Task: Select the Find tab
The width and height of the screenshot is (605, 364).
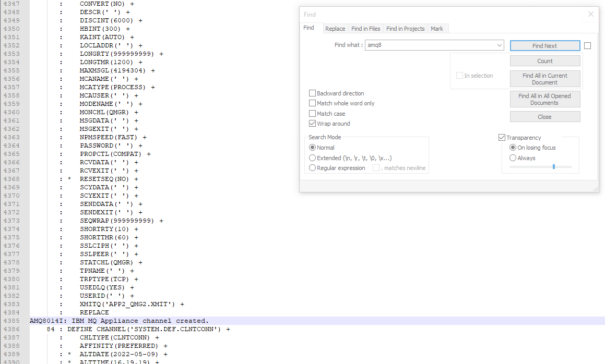Action: (309, 28)
